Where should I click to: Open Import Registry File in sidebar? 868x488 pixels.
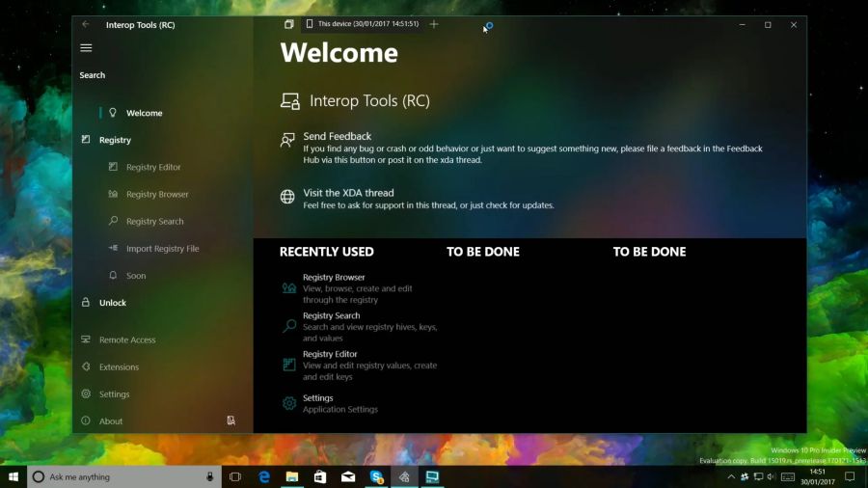click(163, 249)
